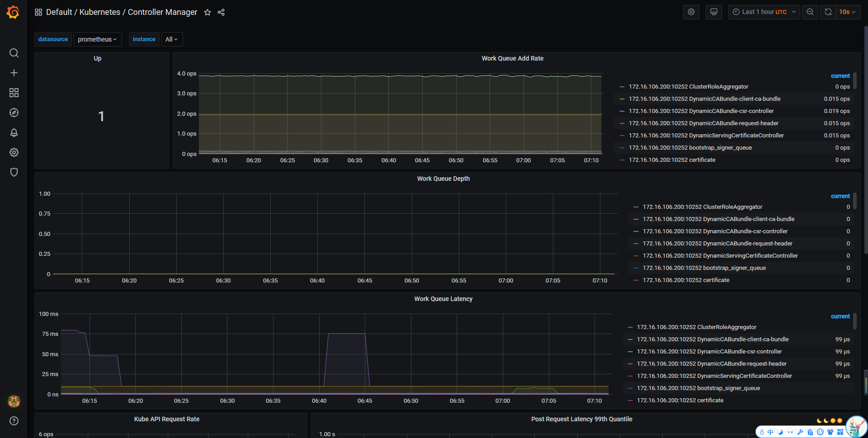Image resolution: width=868 pixels, height=438 pixels.
Task: Cycle view mode with the monitor icon
Action: (714, 12)
